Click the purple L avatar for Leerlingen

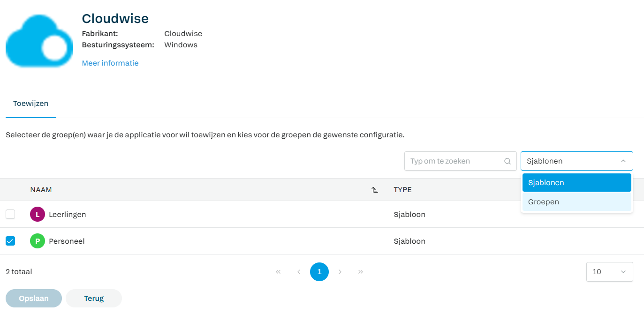[38, 215]
